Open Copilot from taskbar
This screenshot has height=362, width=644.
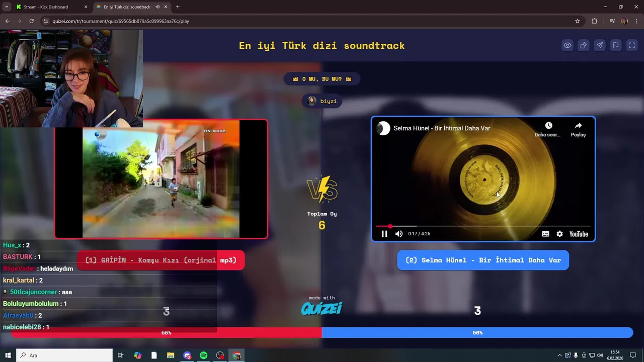138,355
